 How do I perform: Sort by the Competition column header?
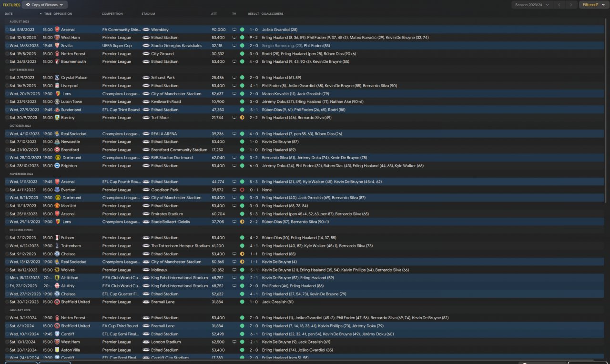point(112,14)
